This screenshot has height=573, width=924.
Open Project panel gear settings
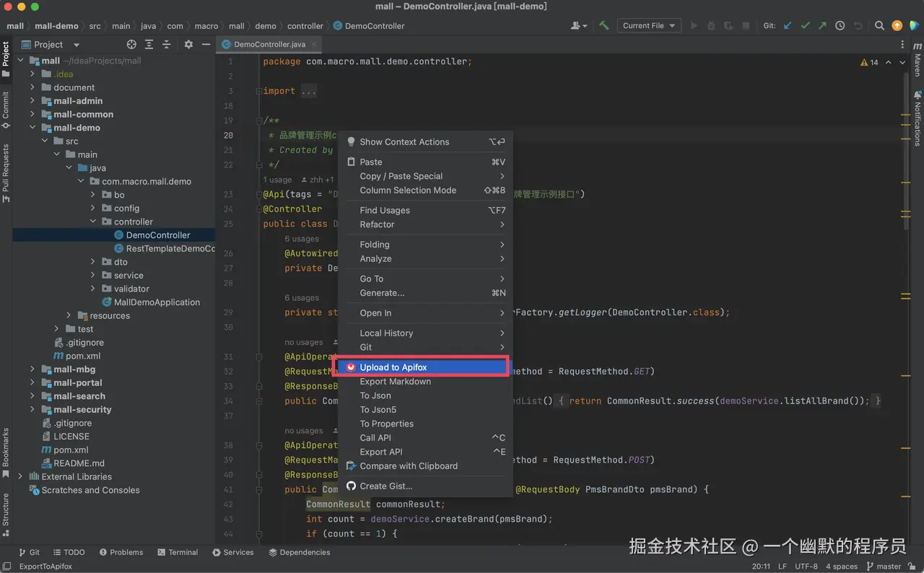coord(188,44)
